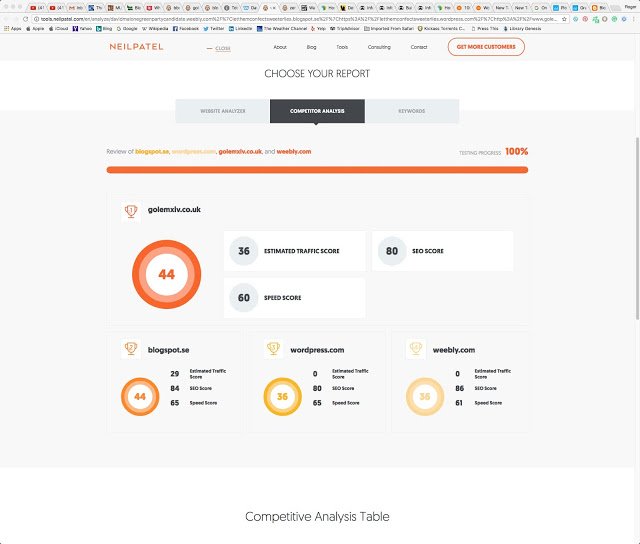The width and height of the screenshot is (640, 544).
Task: Click wordpress.com's overall score ring 36
Action: pos(282,396)
